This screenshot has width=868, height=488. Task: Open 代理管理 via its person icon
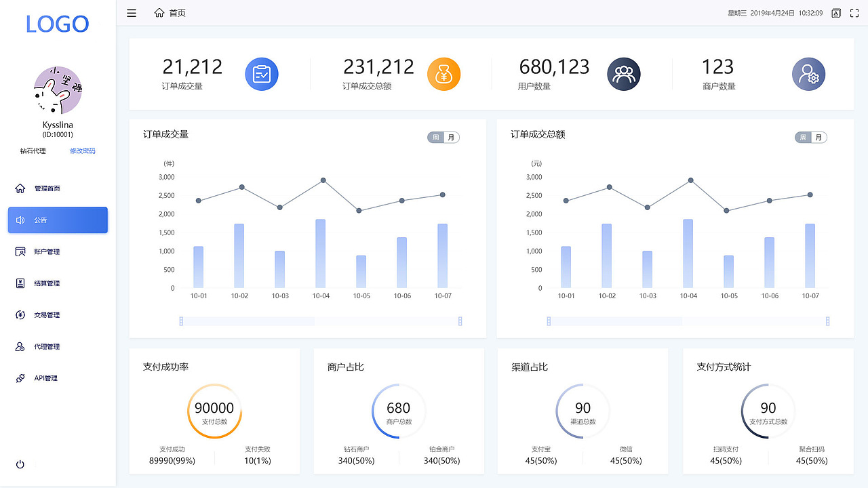tap(20, 346)
